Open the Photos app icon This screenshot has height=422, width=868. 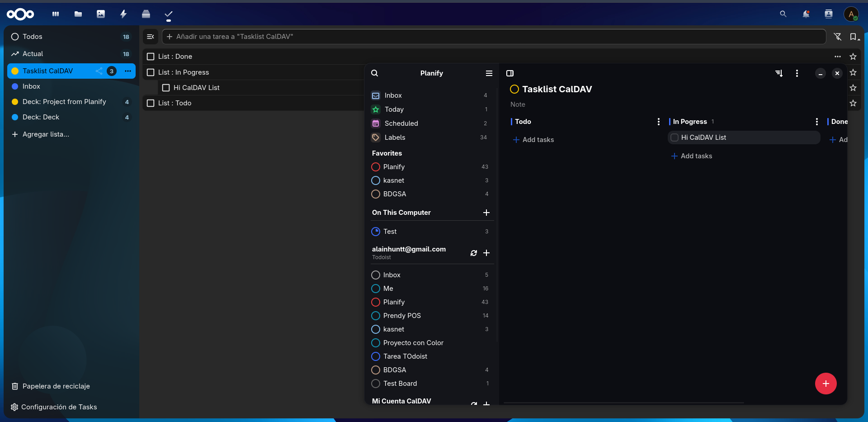pos(101,14)
